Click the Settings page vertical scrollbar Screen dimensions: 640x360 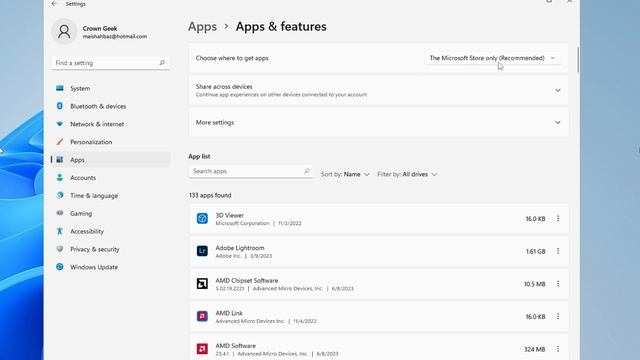tap(578, 60)
